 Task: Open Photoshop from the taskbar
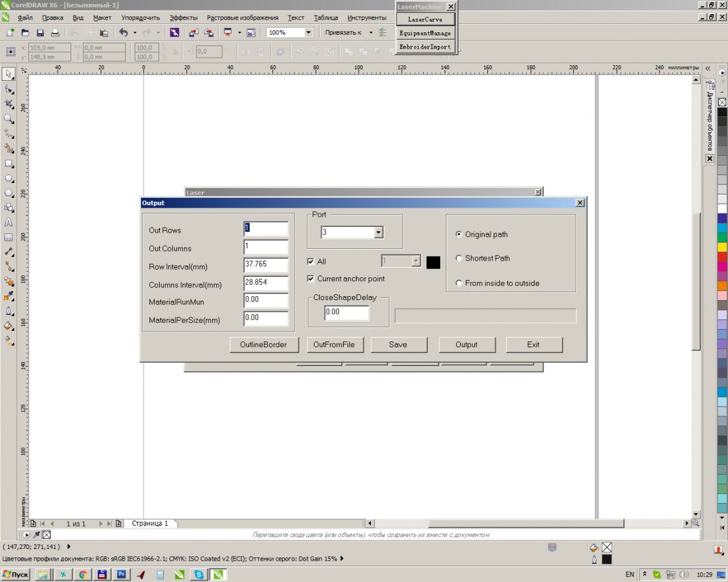point(121,574)
